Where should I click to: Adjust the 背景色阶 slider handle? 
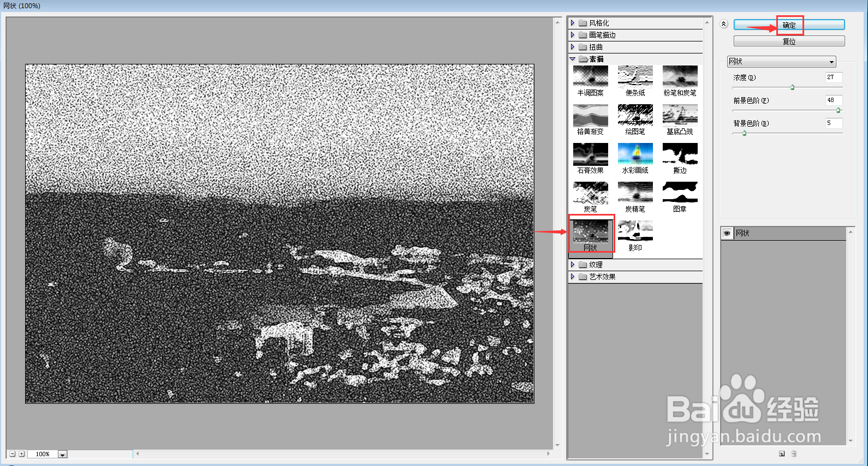click(x=744, y=133)
